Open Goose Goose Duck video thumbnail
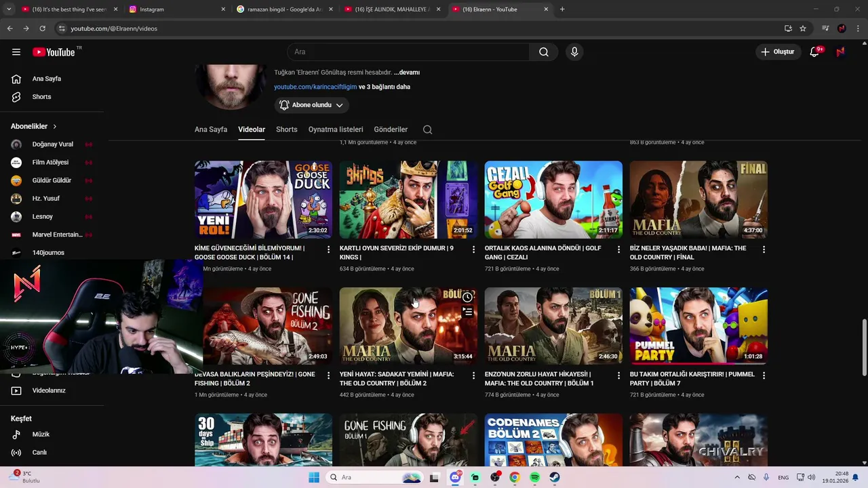 coord(263,199)
